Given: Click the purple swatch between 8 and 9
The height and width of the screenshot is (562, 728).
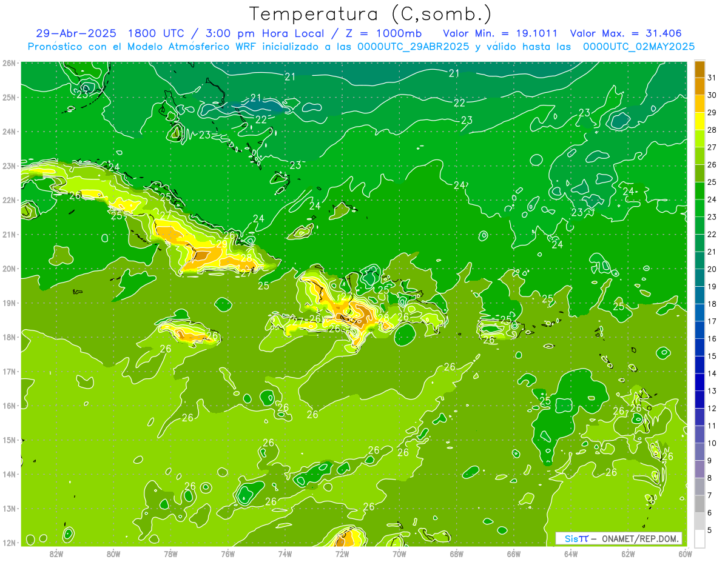Looking at the screenshot, I should pyautogui.click(x=700, y=469).
